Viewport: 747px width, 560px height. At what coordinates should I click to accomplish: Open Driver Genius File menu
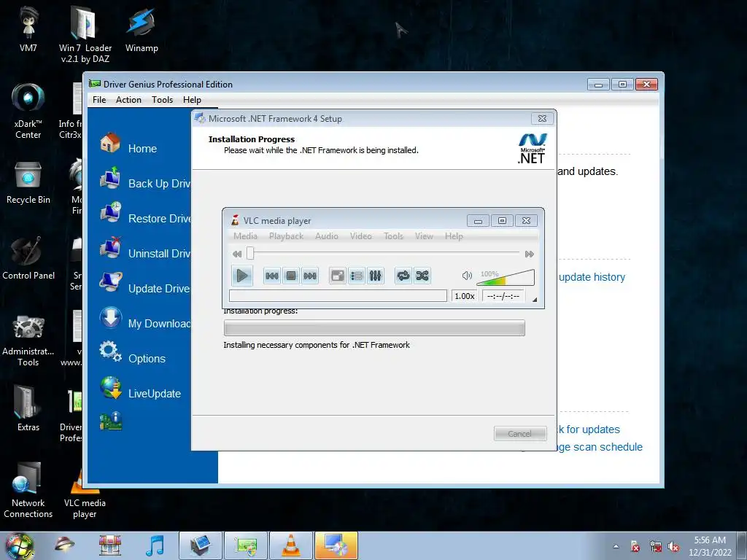[x=99, y=100]
